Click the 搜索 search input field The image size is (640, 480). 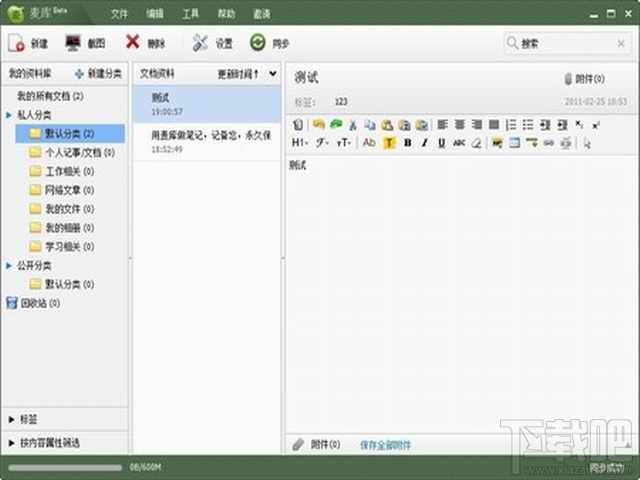click(567, 43)
